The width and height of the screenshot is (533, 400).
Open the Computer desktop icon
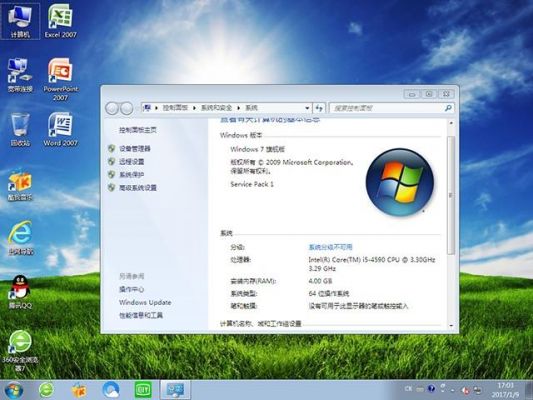20,21
